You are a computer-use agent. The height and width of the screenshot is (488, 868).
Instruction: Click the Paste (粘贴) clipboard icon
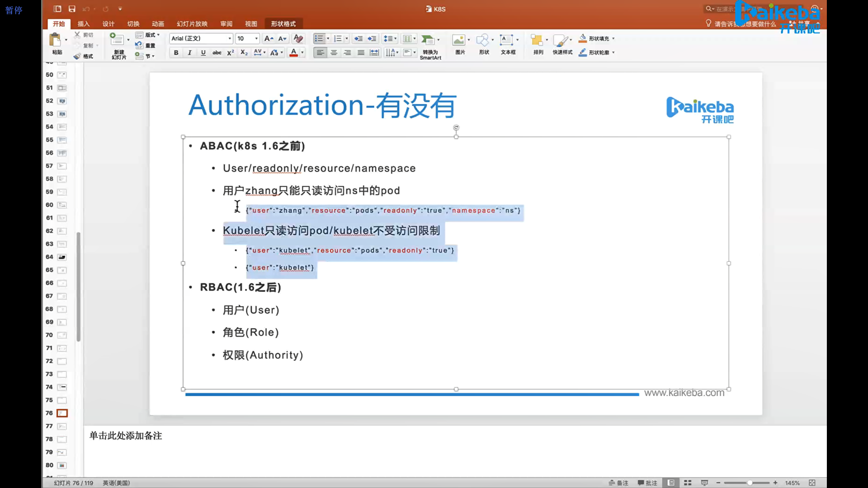55,41
